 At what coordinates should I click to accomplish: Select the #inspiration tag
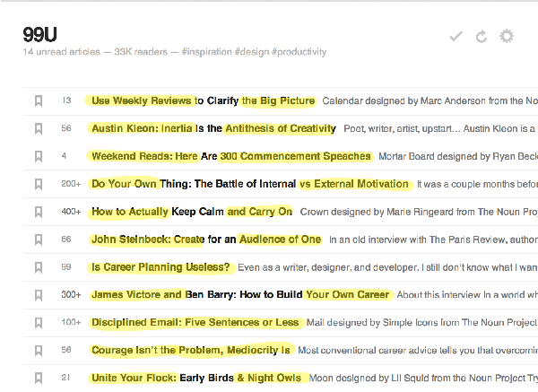tap(206, 52)
